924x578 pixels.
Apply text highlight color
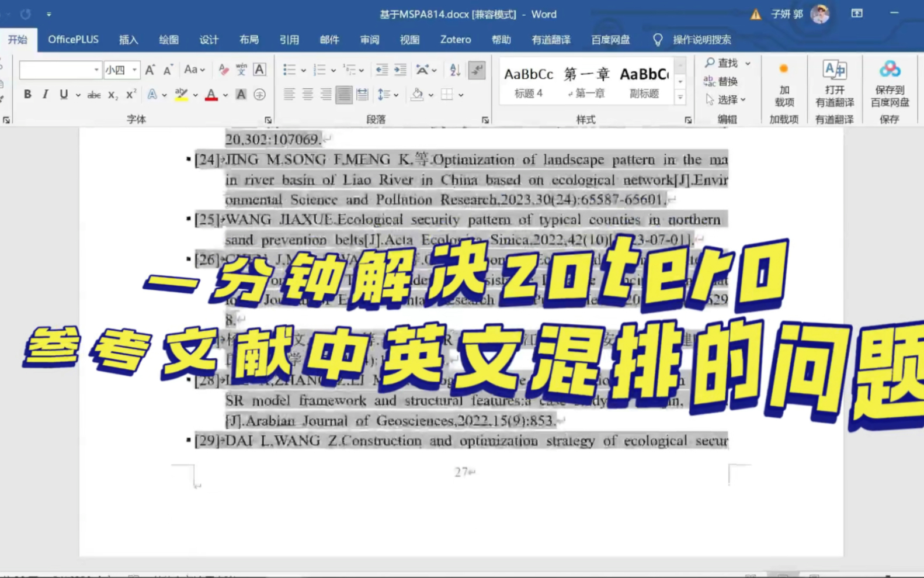(182, 95)
